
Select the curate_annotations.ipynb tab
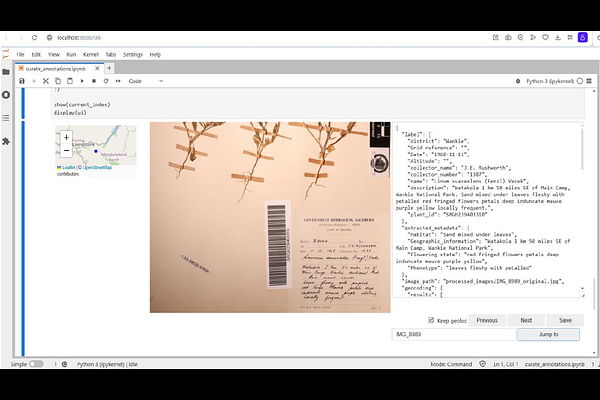coord(56,69)
